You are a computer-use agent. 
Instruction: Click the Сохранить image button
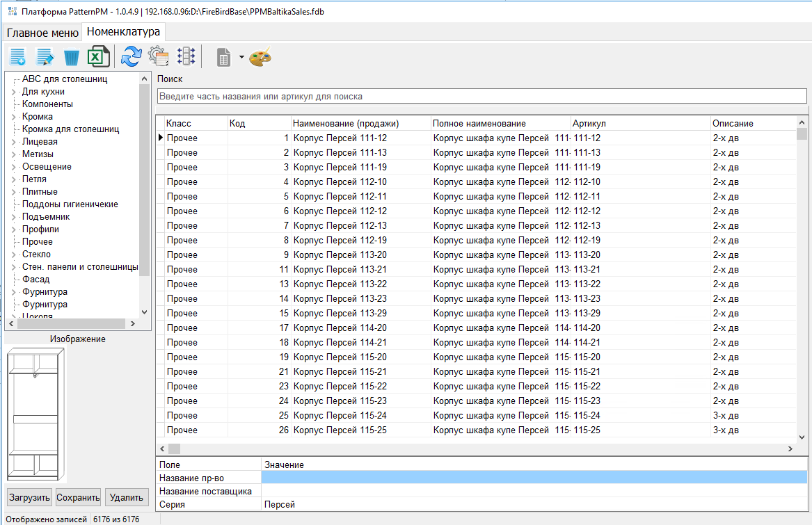[78, 497]
